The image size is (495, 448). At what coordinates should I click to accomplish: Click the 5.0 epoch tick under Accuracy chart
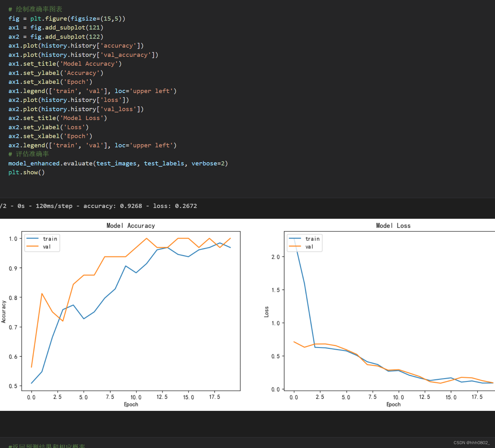click(x=83, y=397)
